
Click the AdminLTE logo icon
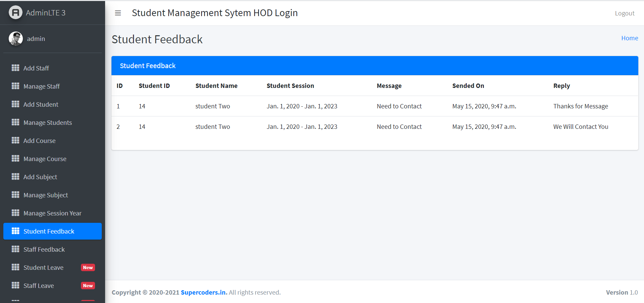[x=15, y=13]
